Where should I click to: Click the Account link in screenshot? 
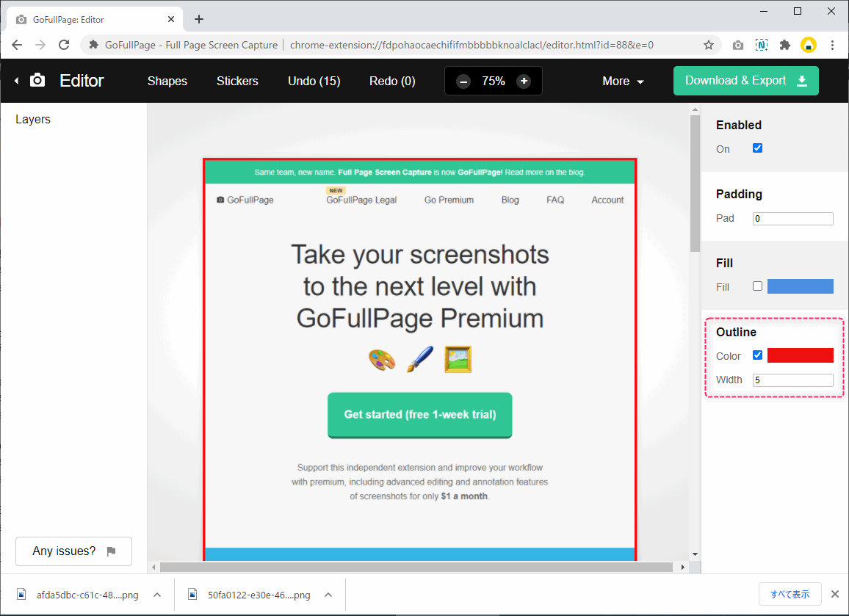tap(607, 200)
